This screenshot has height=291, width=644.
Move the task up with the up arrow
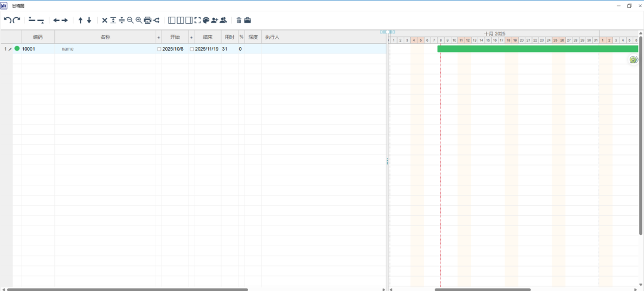(x=80, y=20)
